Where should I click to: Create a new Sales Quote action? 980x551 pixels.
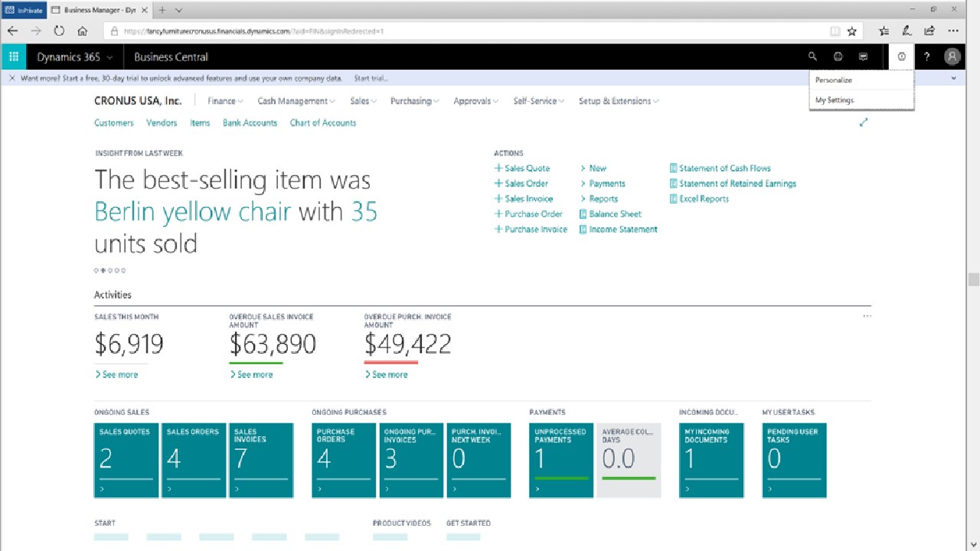pos(522,168)
